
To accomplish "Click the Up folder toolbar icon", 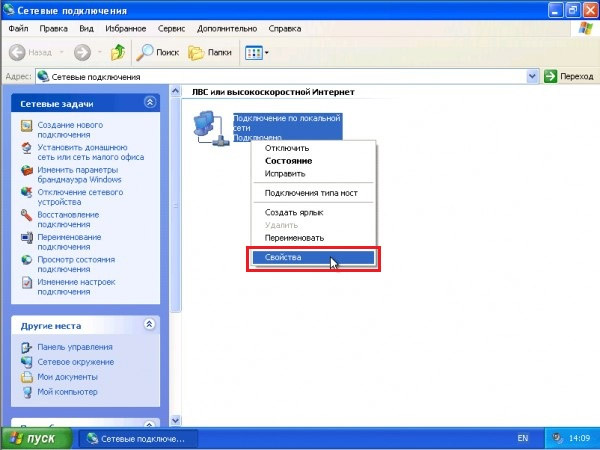I will (x=117, y=51).
